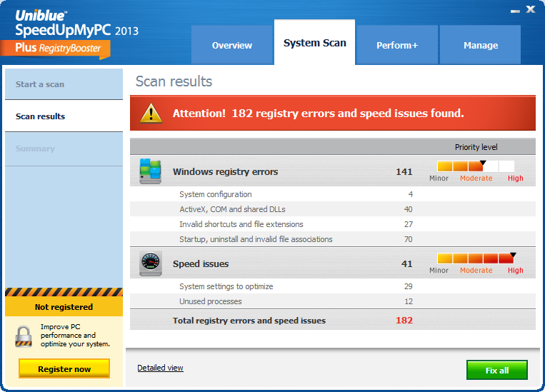Image resolution: width=545 pixels, height=392 pixels.
Task: Select System settings to optimize row
Action: [x=333, y=286]
